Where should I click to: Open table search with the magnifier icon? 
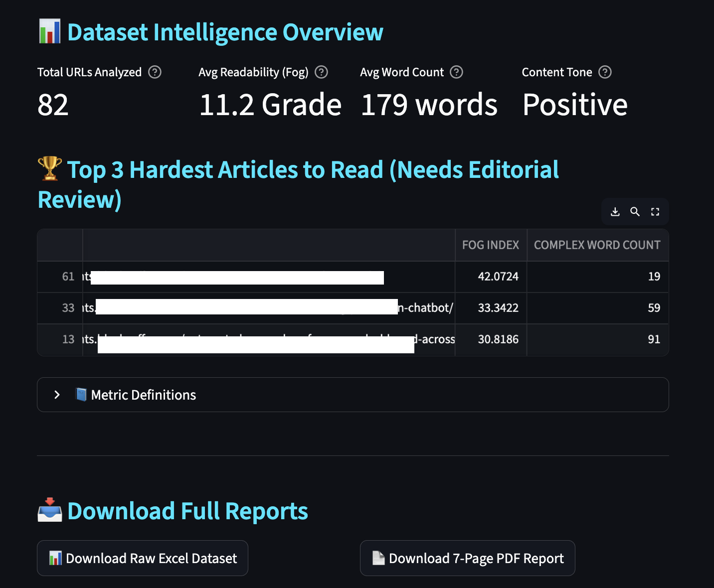(x=635, y=212)
